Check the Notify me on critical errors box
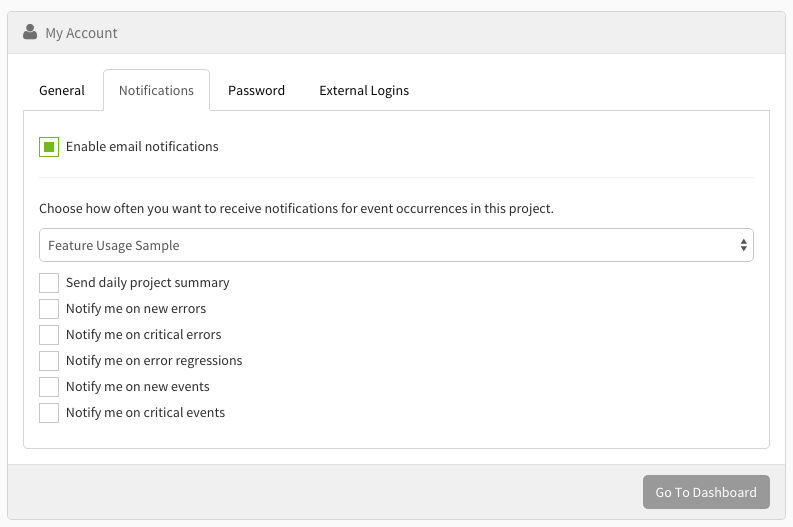Image resolution: width=793 pixels, height=527 pixels. (x=49, y=335)
